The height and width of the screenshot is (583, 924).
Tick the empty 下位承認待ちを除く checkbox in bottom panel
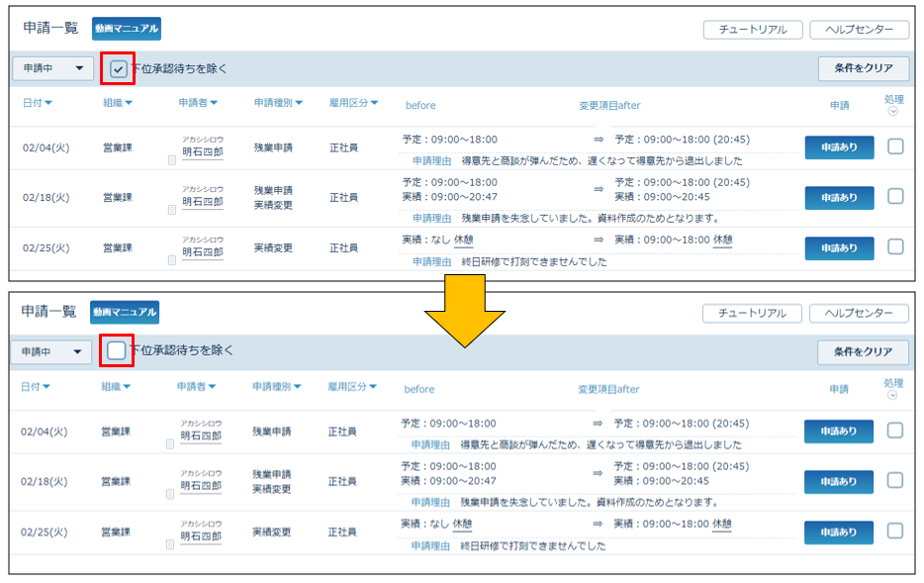coord(117,350)
